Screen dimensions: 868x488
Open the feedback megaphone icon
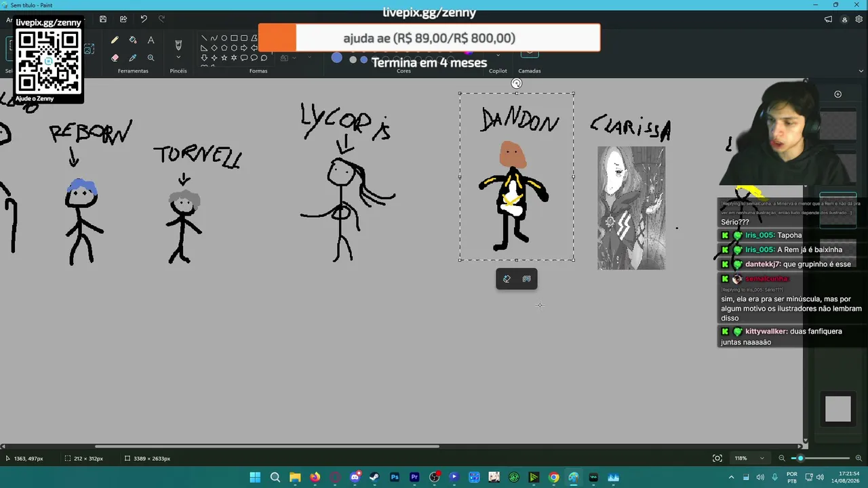point(828,20)
